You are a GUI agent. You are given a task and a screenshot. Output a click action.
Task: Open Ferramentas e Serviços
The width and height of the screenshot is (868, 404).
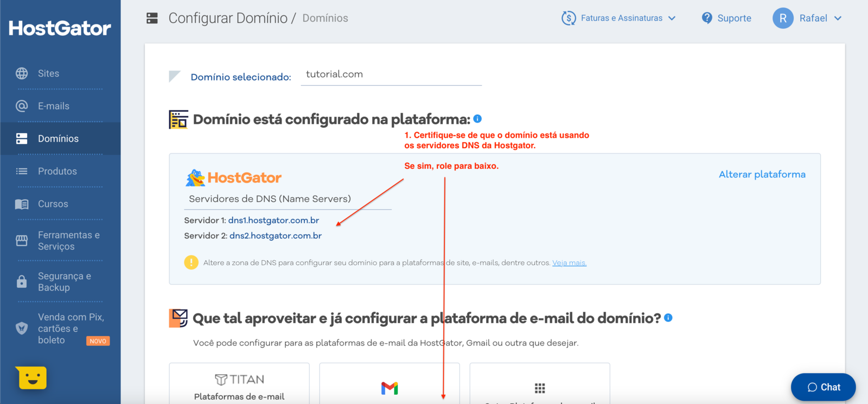60,241
